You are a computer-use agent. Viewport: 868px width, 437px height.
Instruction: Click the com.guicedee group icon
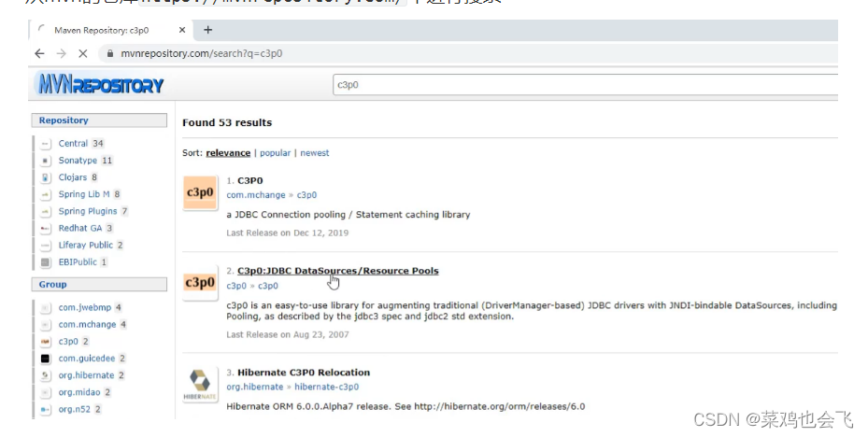(46, 359)
